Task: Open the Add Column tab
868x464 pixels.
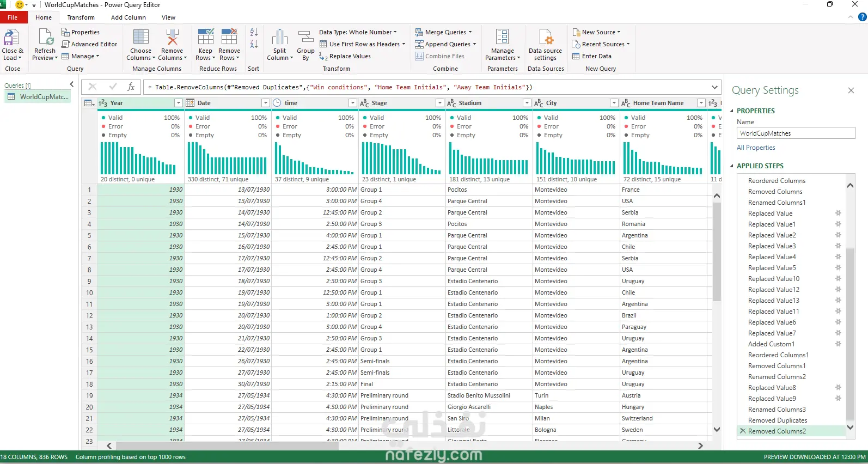Action: pyautogui.click(x=128, y=17)
